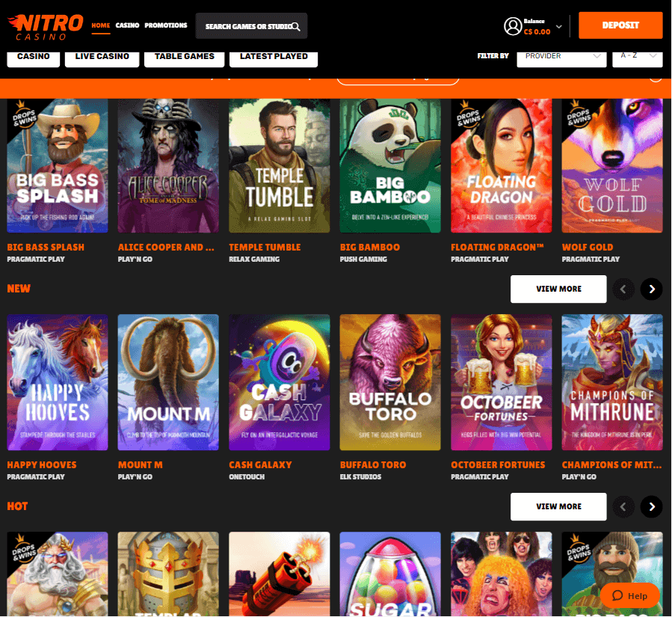
Task: Open the Big Bamboo game thumbnail
Action: (x=390, y=165)
